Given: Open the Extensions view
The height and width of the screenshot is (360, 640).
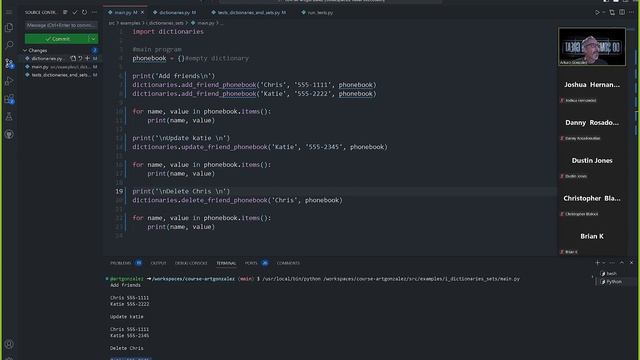Looking at the screenshot, I should click(9, 99).
